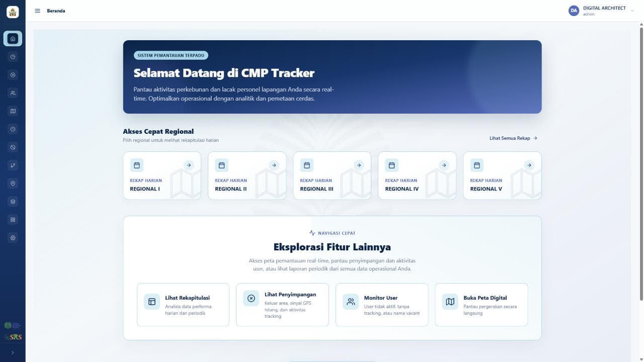
Task: Select the ban icon in sidebar
Action: pos(13,147)
